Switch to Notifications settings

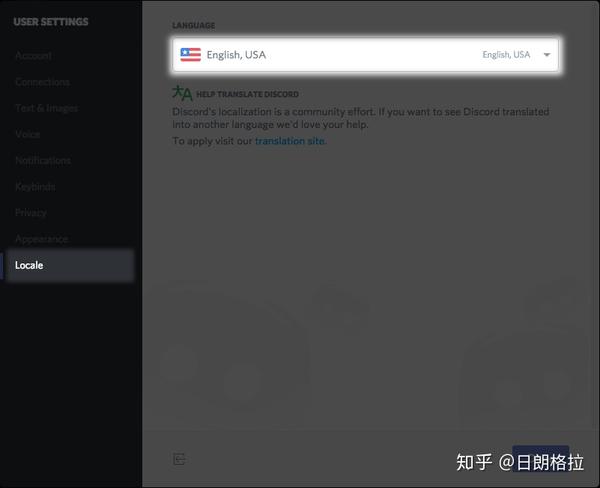click(43, 160)
